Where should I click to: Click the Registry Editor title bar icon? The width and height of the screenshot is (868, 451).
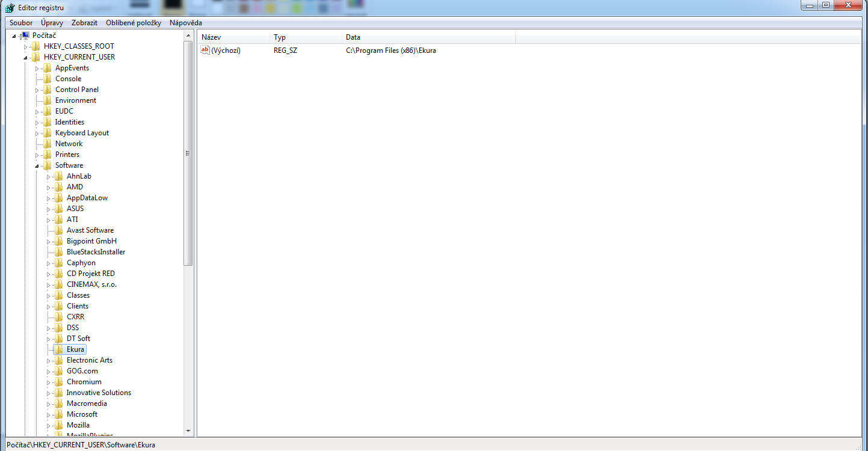[10, 7]
